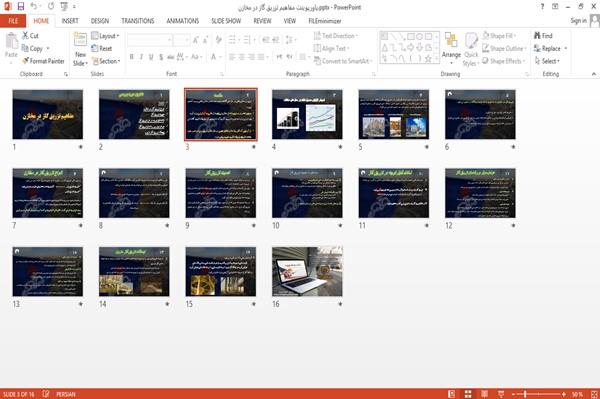Screen dimensions: 600x399
Task: Open the shapes gallery more arrow
Action: point(437,59)
